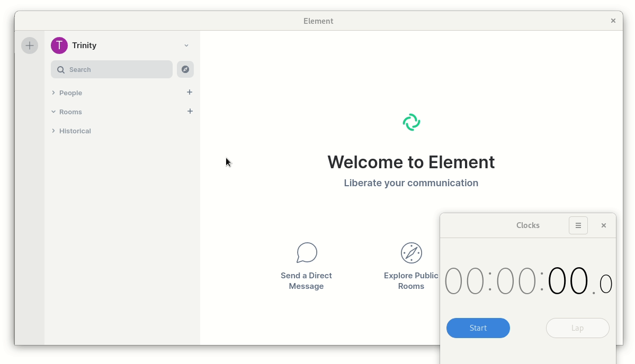Click the Historical section label
This screenshot has height=364, width=635.
(x=75, y=131)
